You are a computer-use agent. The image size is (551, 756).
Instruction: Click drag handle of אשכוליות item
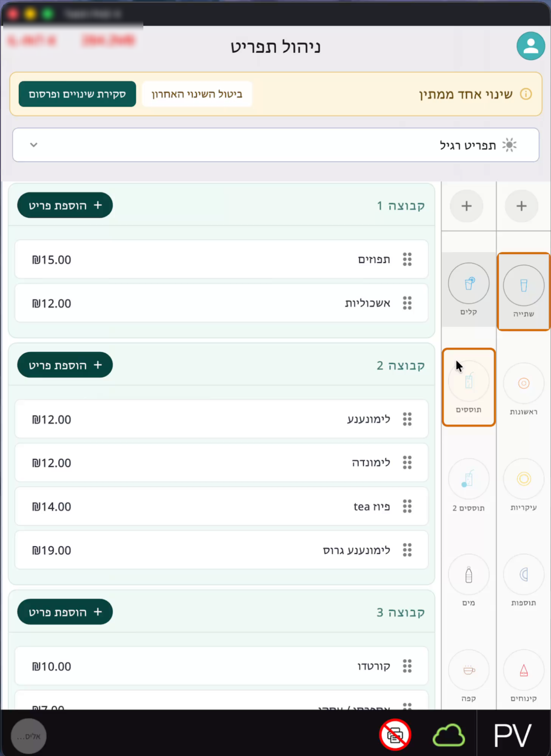click(x=407, y=303)
